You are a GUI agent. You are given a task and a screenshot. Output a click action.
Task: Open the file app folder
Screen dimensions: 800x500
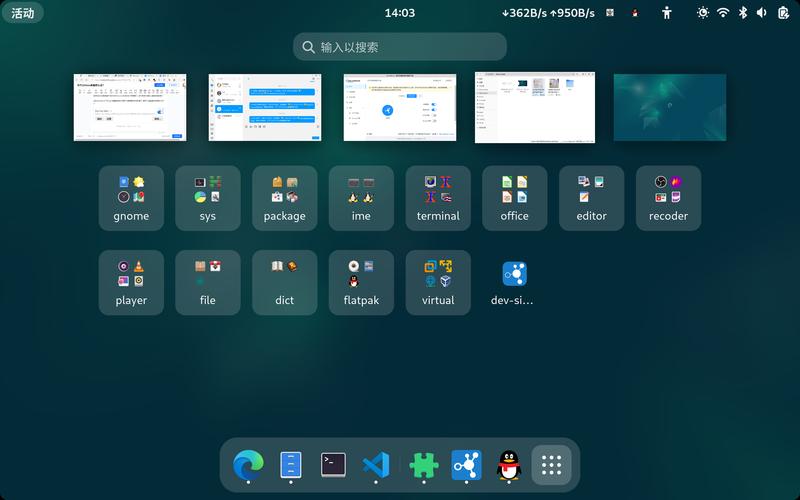[x=208, y=283]
